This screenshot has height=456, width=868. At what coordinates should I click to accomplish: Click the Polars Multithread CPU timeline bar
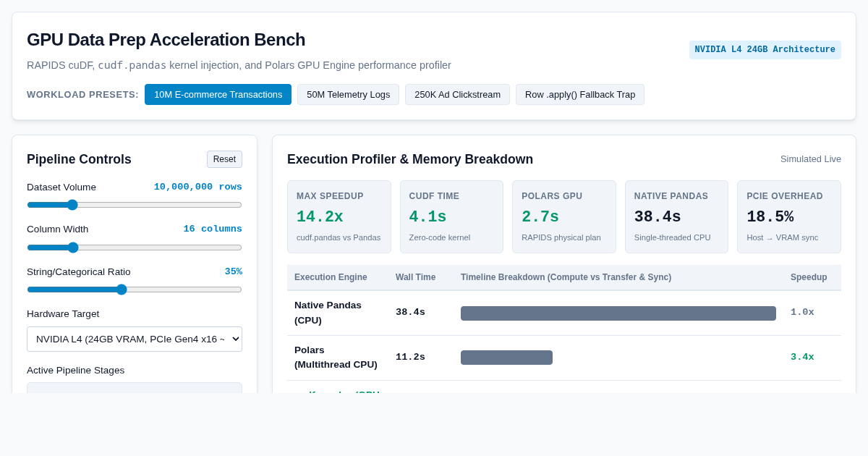pos(506,358)
